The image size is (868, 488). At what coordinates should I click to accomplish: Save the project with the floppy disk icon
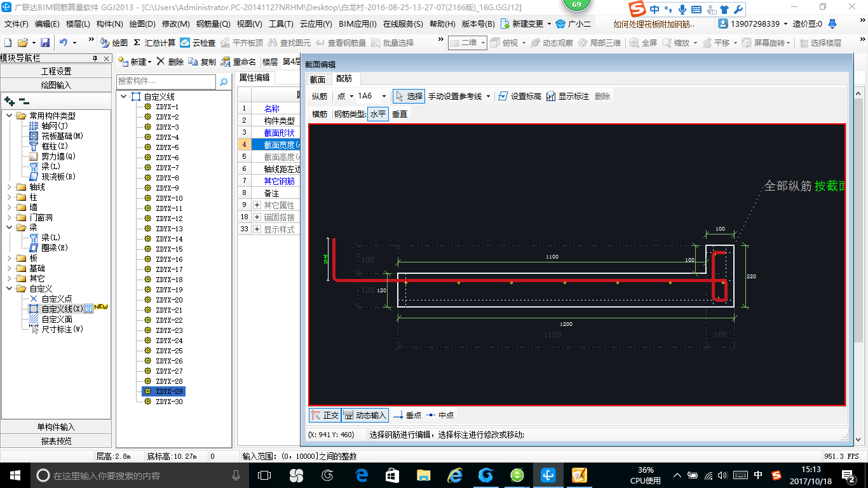[45, 43]
